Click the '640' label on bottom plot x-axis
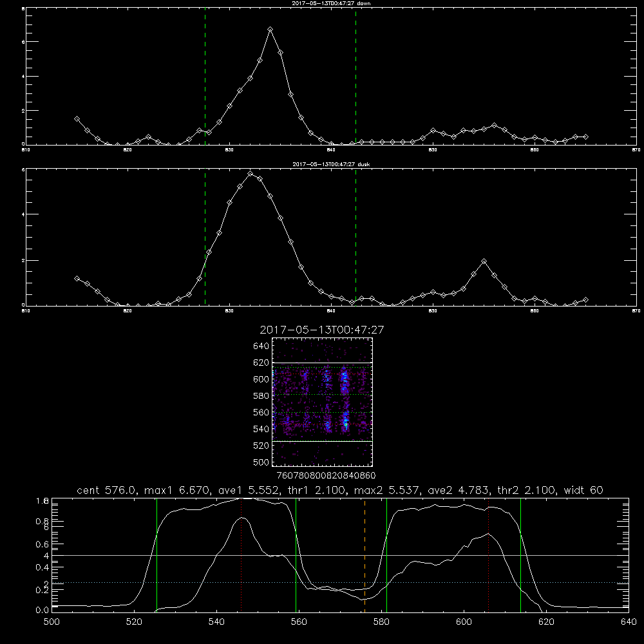The image size is (644, 644). [629, 622]
